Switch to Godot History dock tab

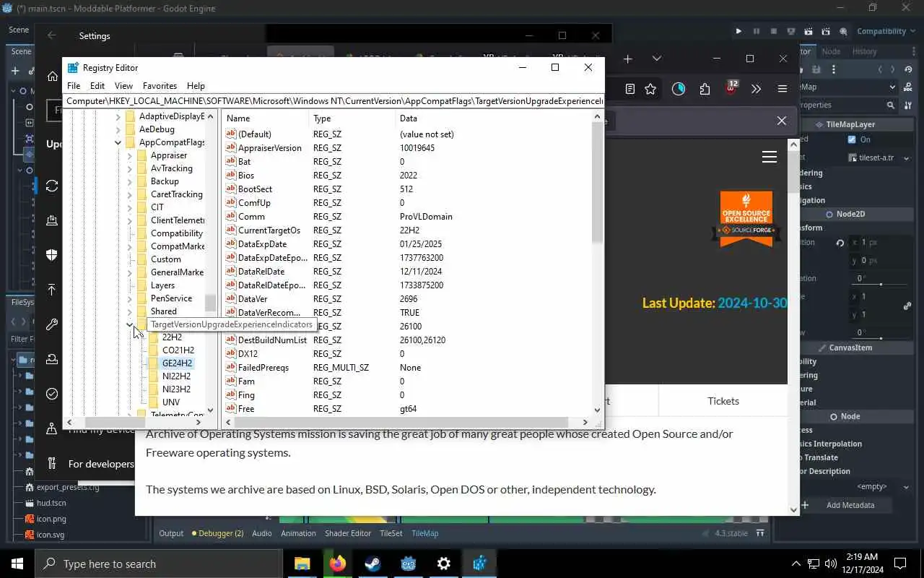(864, 51)
